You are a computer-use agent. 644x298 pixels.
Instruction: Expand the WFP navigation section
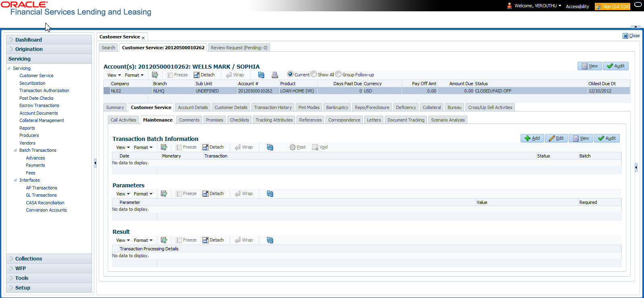(x=11, y=269)
